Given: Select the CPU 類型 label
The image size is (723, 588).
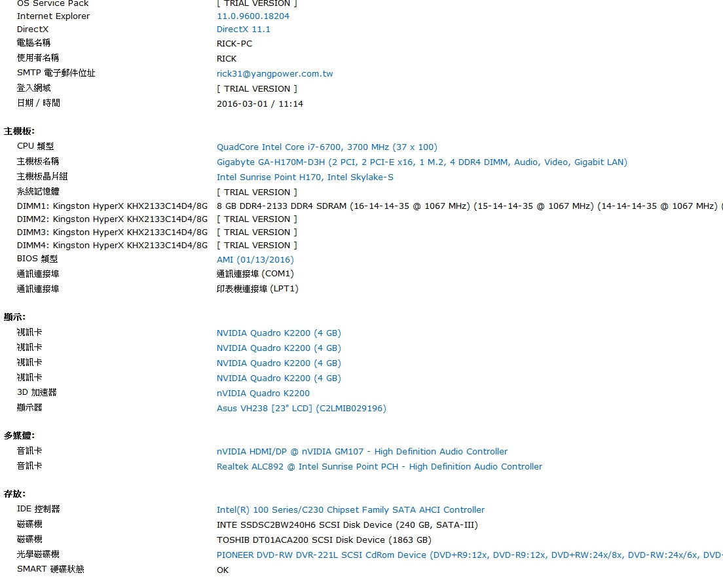Looking at the screenshot, I should click(35, 146).
